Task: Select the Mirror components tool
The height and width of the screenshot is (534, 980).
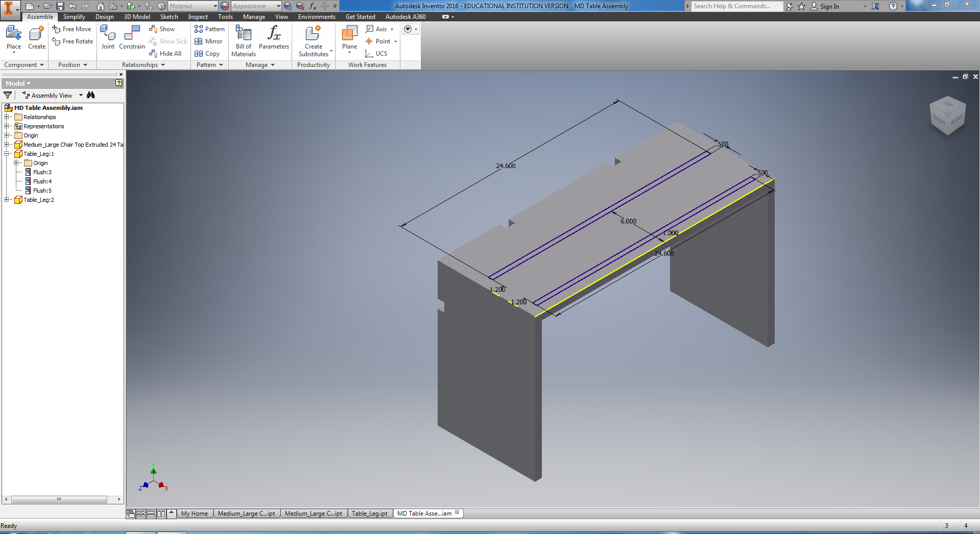Action: [x=208, y=41]
